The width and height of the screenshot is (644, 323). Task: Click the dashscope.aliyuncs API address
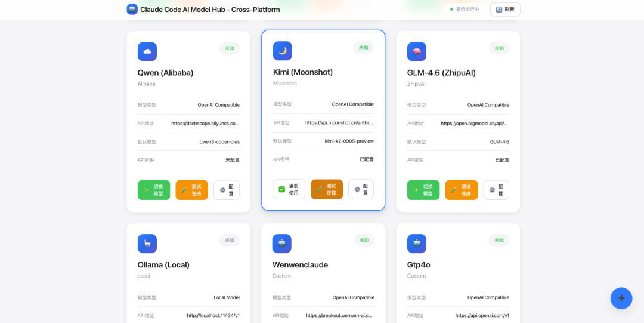[x=205, y=124]
